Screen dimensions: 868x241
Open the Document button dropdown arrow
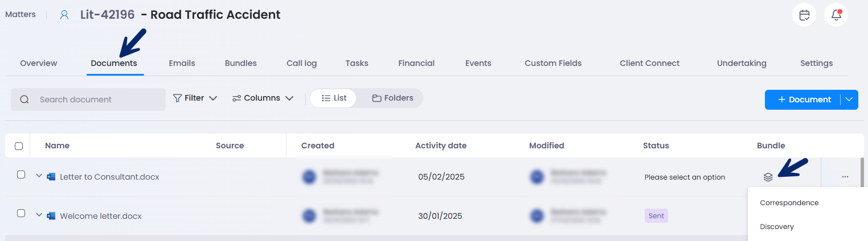(849, 99)
